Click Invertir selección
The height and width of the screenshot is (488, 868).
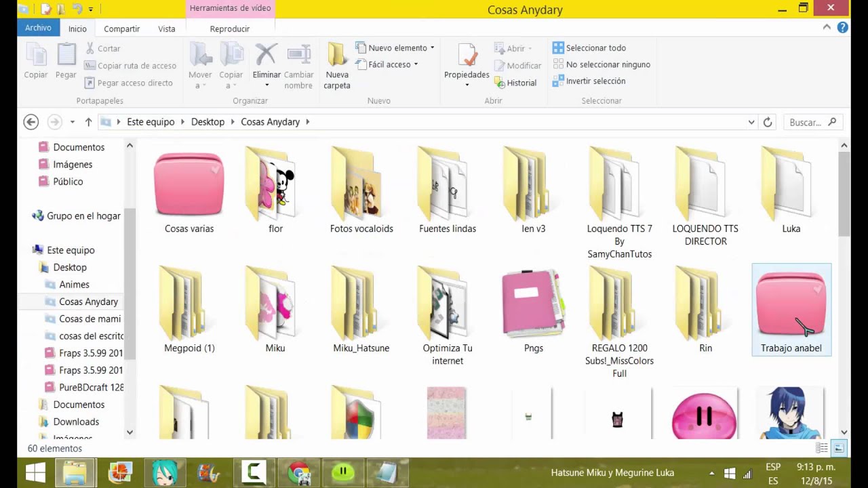(589, 81)
